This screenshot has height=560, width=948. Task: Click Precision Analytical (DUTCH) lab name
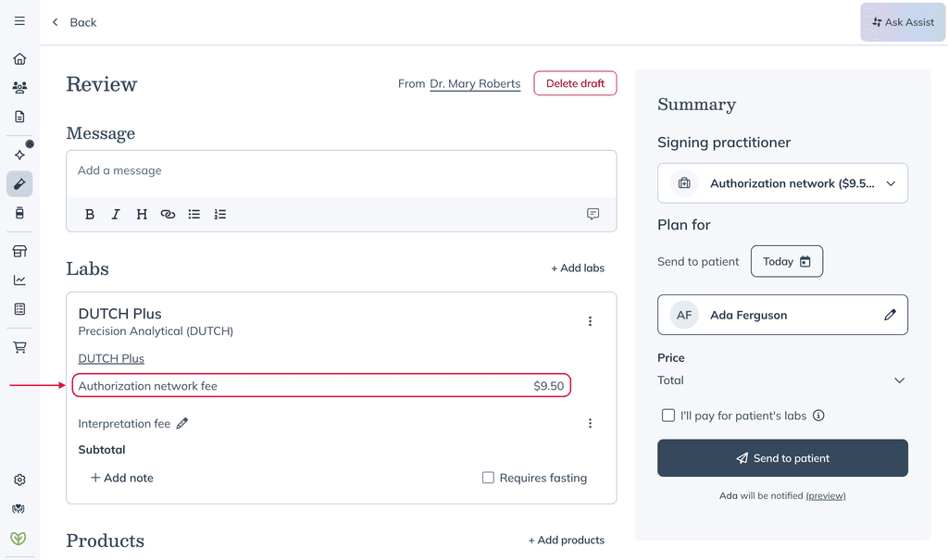point(156,331)
